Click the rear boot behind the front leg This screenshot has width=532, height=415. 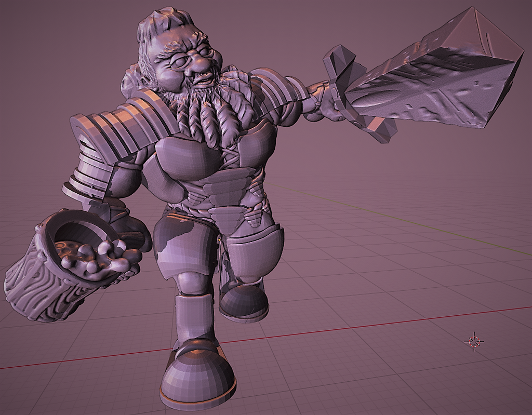point(243,302)
